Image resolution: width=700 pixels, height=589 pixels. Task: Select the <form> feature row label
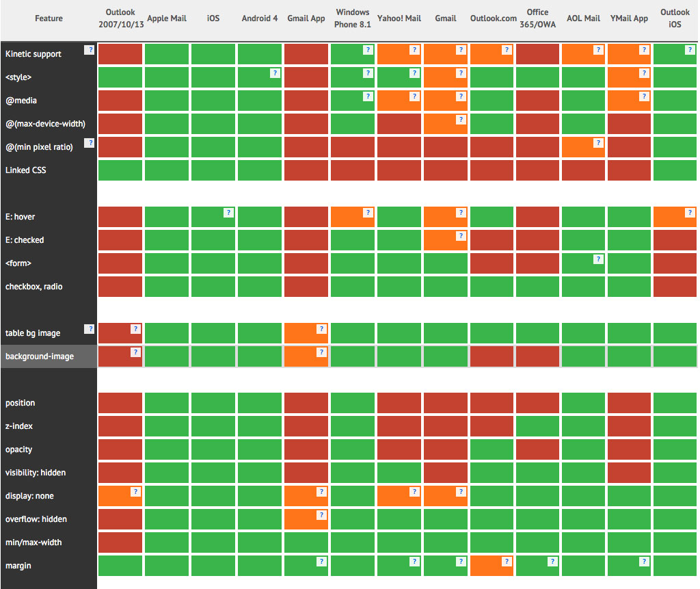(x=18, y=263)
